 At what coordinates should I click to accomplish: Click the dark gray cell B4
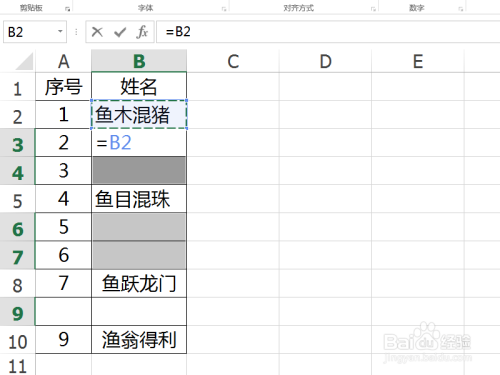[139, 171]
